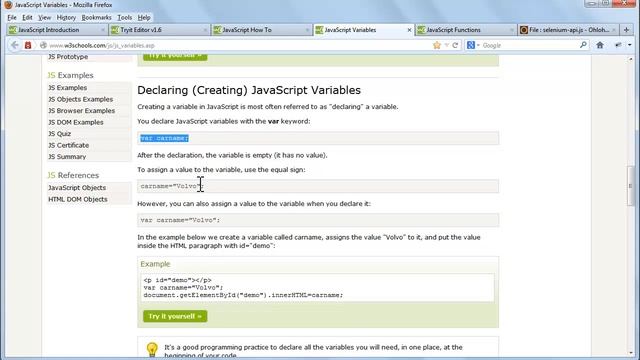This screenshot has width=640, height=360.
Task: Open JS DOM Examples link
Action: click(76, 122)
